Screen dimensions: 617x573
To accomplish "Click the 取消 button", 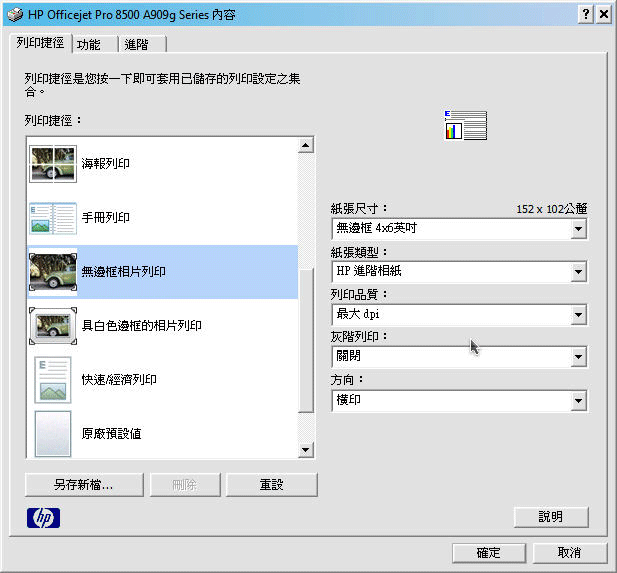I will coord(569,553).
